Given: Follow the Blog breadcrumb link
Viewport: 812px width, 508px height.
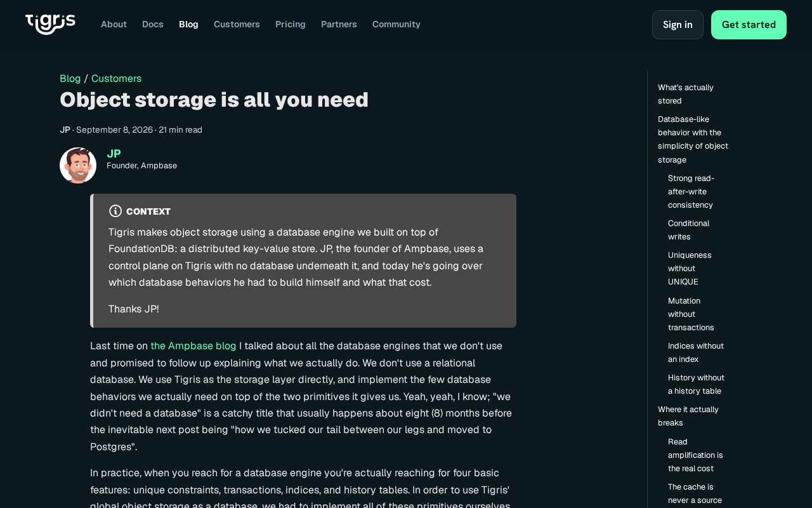Looking at the screenshot, I should [x=70, y=78].
